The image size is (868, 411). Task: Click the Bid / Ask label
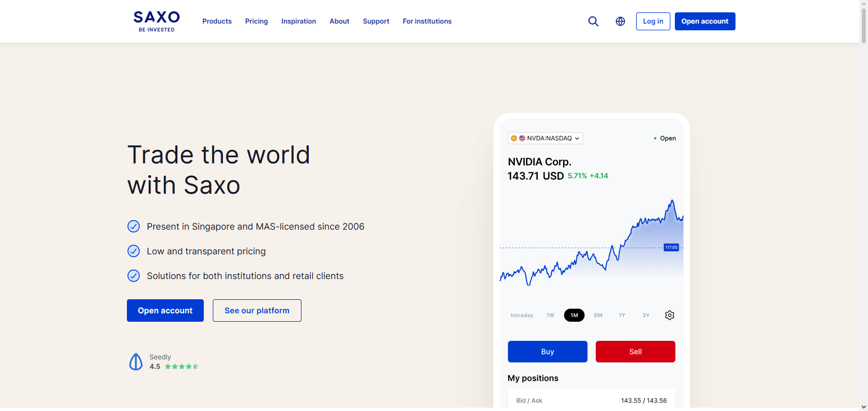click(x=529, y=400)
